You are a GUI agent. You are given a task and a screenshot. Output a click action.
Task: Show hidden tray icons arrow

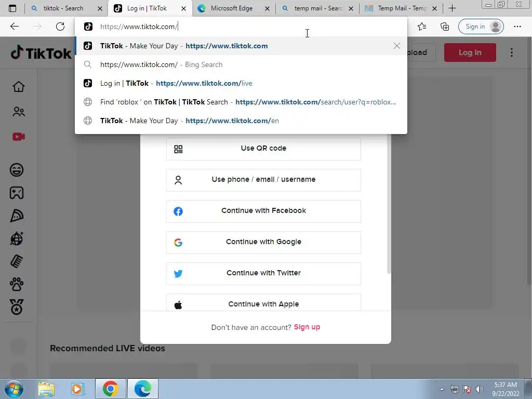tap(442, 389)
